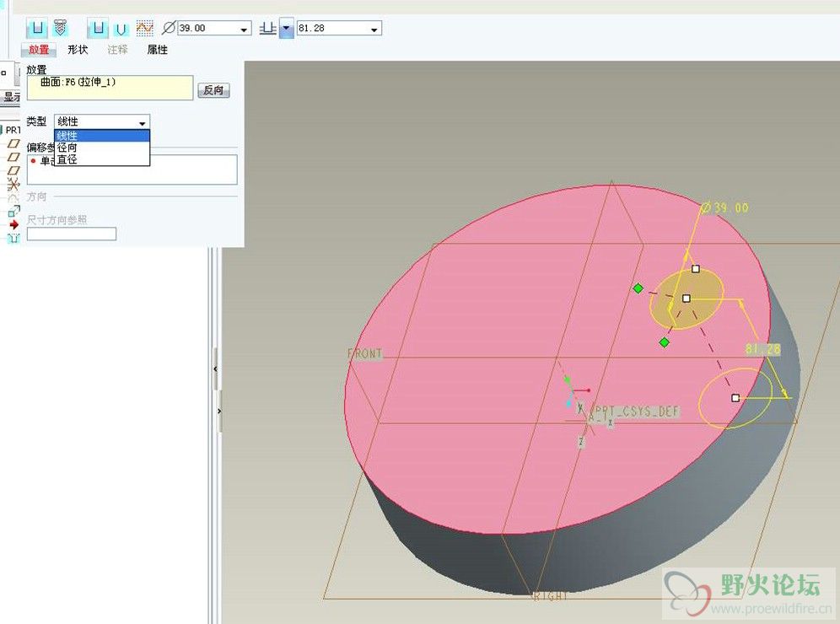Image resolution: width=840 pixels, height=624 pixels.
Task: Select the RIGHT datum plane label
Action: pos(550,595)
